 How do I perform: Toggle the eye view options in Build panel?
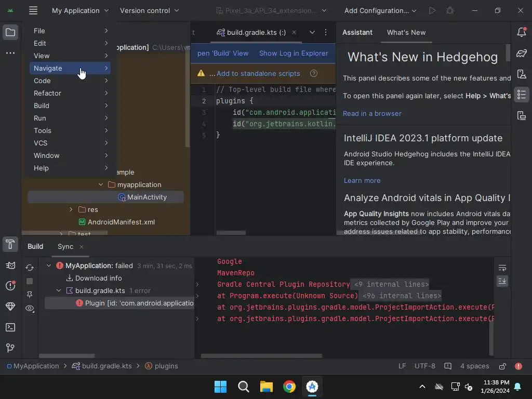(x=30, y=309)
